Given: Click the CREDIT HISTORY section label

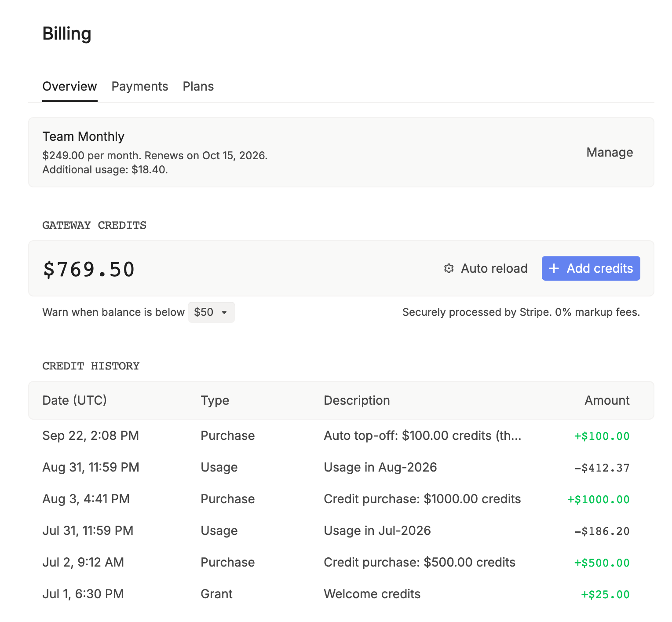Looking at the screenshot, I should (x=91, y=366).
